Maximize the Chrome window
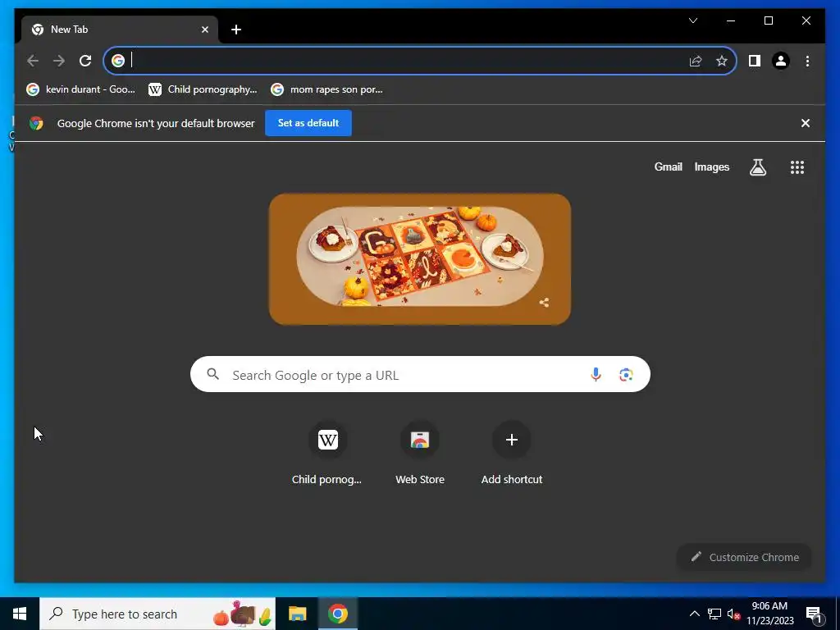Screen dimensions: 840x630 tap(768, 21)
